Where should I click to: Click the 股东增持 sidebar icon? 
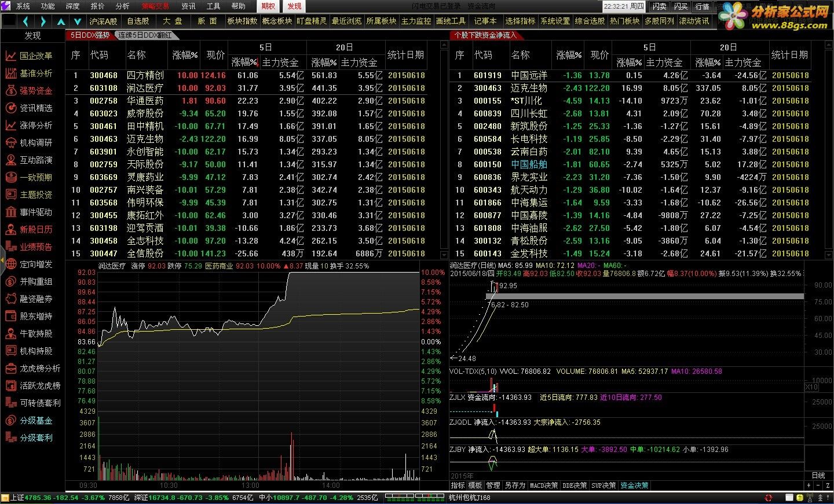click(x=10, y=317)
